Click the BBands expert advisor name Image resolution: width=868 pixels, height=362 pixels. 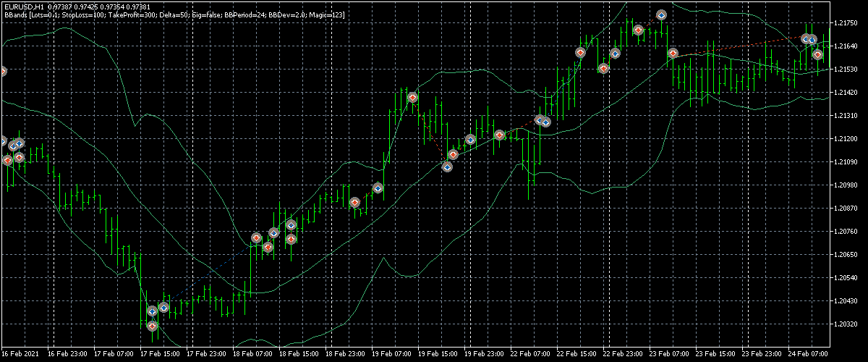pos(16,14)
